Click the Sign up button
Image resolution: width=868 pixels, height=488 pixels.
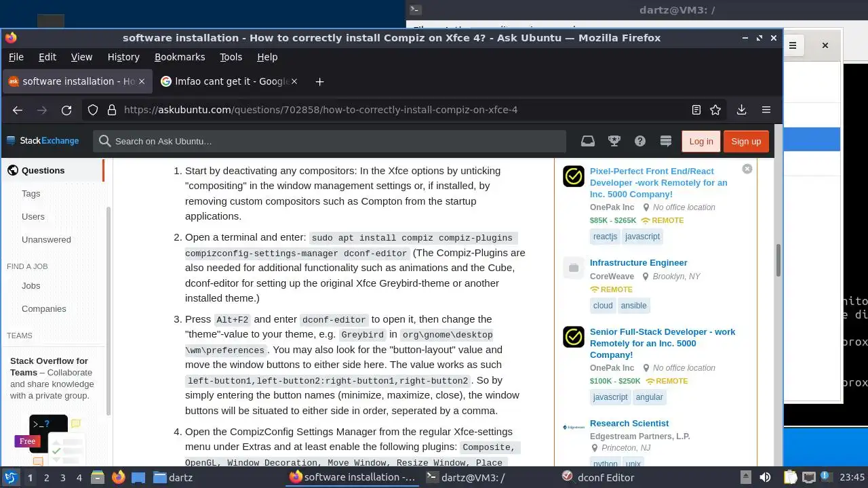pos(746,141)
